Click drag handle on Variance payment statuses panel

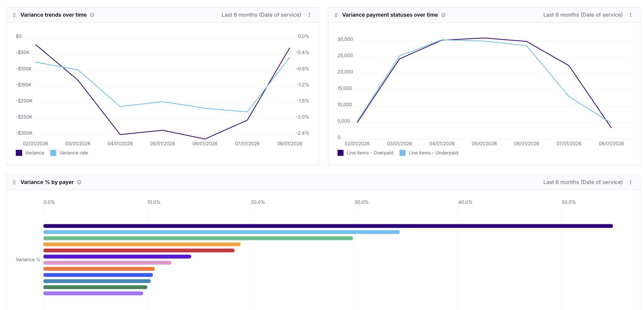[x=336, y=15]
